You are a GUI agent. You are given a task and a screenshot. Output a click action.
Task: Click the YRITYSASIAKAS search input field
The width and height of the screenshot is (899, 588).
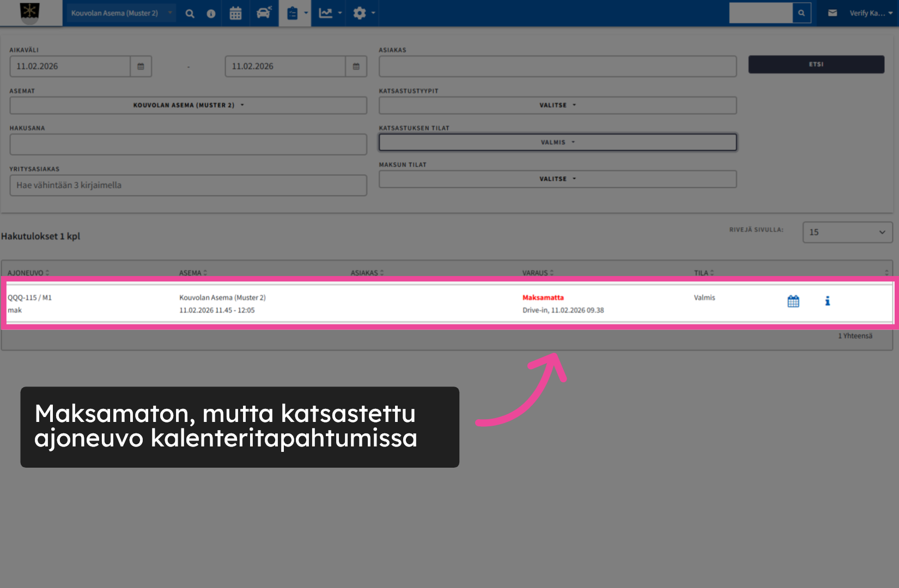(x=188, y=185)
